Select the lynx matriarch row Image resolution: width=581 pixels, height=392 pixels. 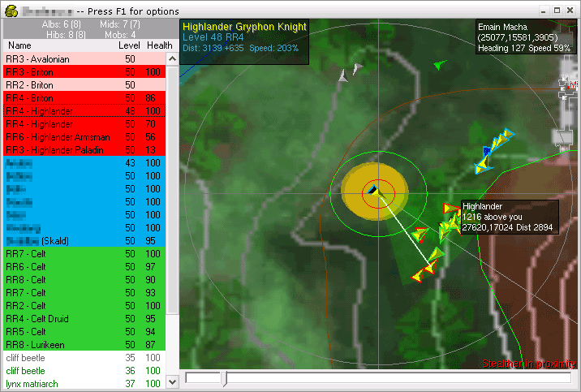pos(84,383)
